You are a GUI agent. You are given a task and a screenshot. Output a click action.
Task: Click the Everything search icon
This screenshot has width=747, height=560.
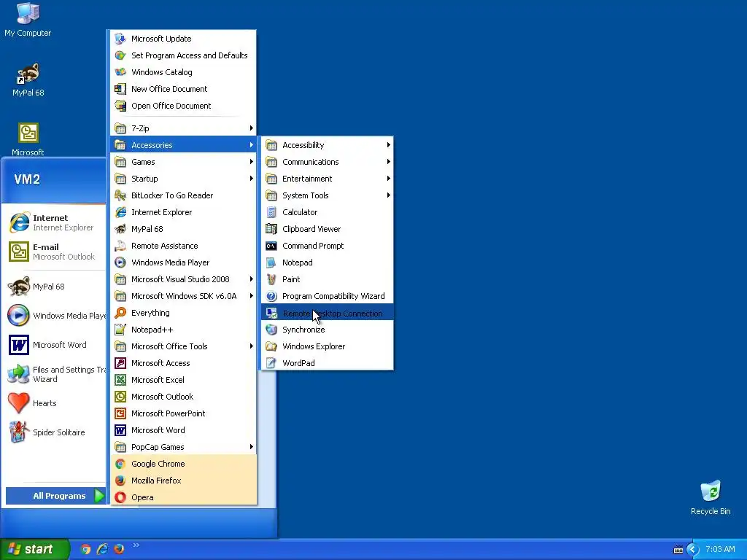point(120,313)
